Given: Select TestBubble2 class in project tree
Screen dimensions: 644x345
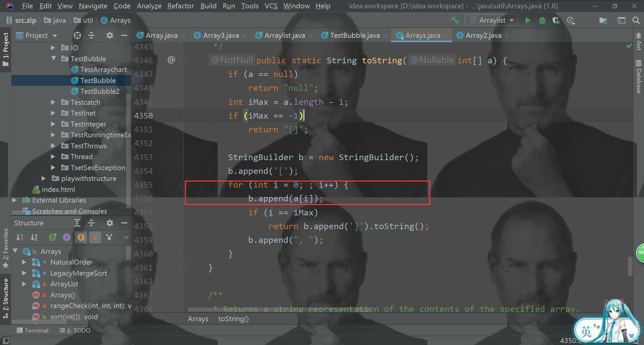Looking at the screenshot, I should (100, 91).
